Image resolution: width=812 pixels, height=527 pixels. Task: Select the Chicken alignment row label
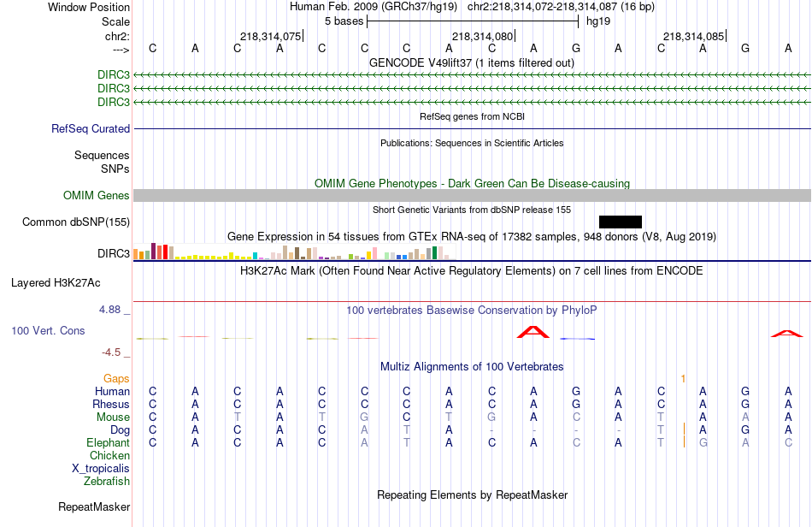coord(109,455)
